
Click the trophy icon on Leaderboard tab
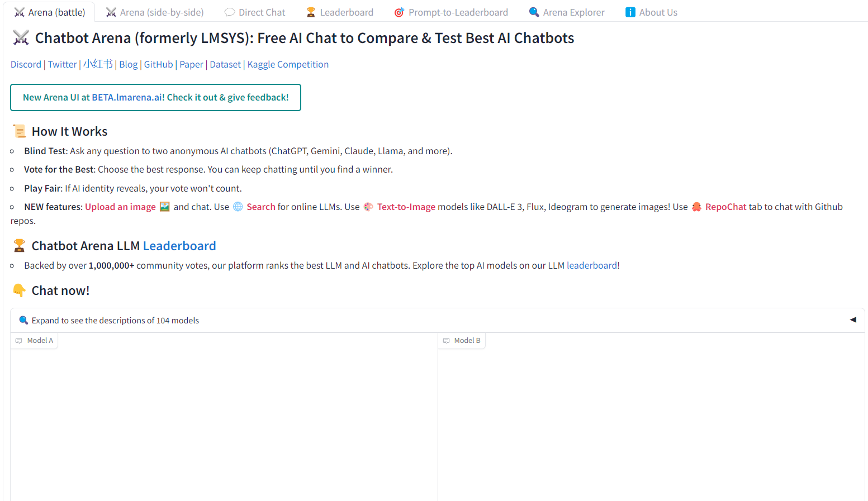[x=311, y=12]
